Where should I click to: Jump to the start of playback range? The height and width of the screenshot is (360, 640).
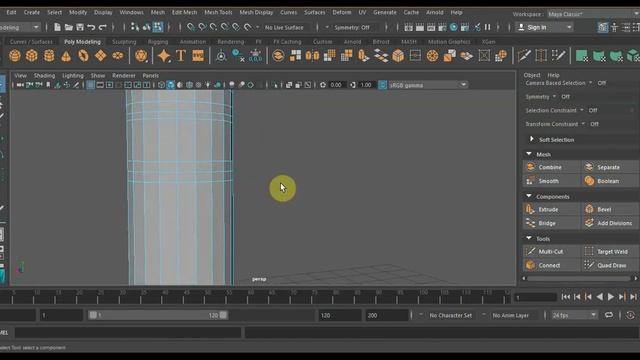[565, 297]
